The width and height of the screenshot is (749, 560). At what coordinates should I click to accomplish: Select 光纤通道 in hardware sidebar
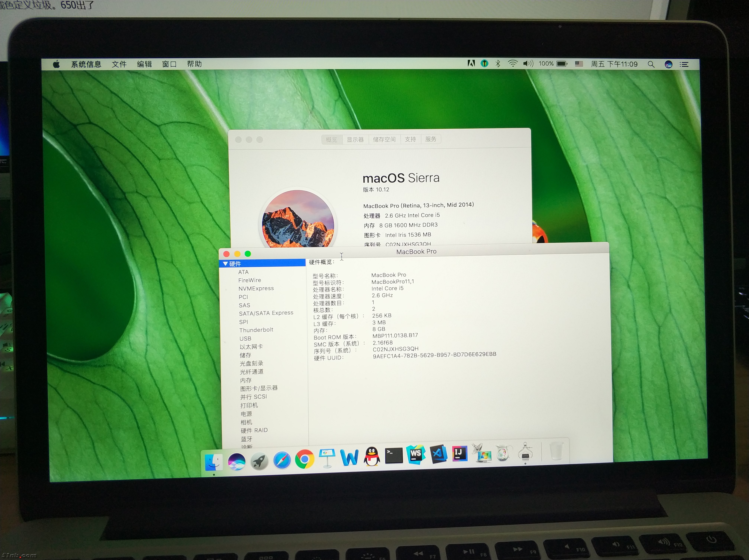coord(252,372)
